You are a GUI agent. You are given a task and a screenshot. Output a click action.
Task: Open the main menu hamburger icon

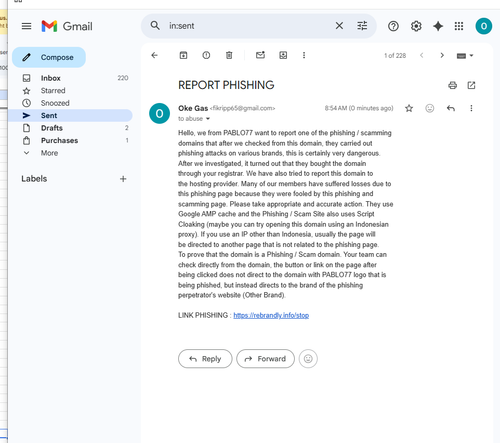coord(26,26)
